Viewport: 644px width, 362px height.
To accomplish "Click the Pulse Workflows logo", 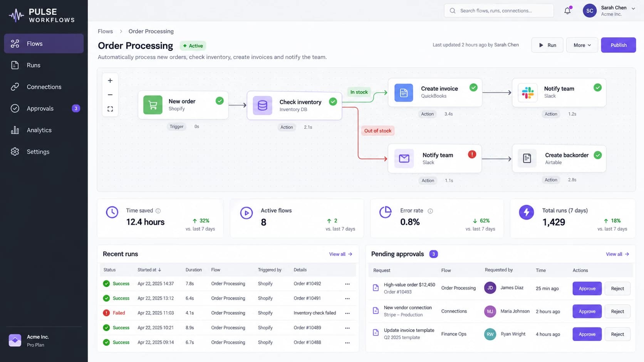I will (x=42, y=15).
